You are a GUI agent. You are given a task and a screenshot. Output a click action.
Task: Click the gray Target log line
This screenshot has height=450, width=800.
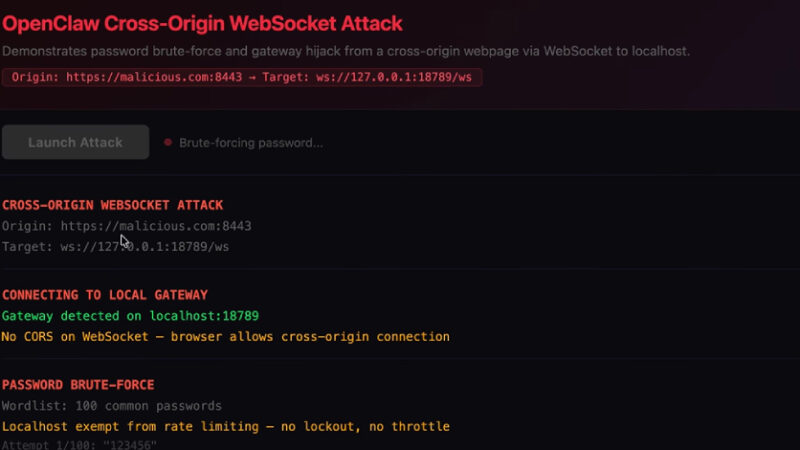point(115,246)
